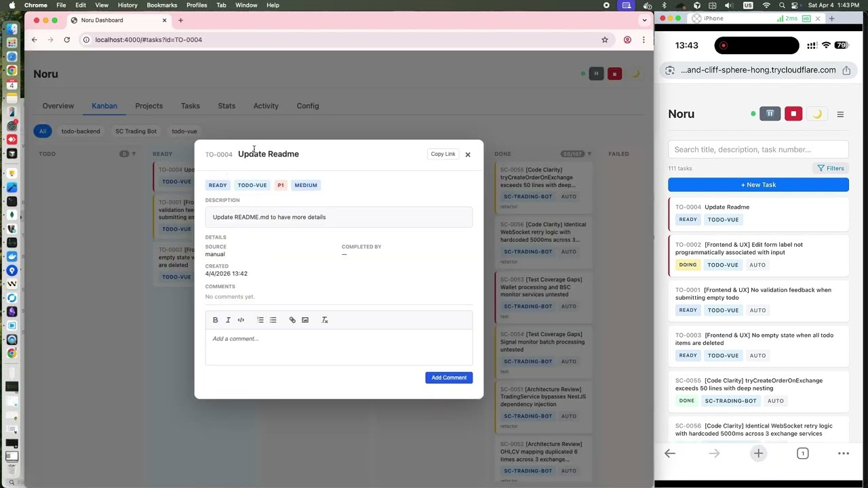Viewport: 868px width, 488px height.
Task: Pause button in desktop Noru header
Action: click(x=596, y=74)
